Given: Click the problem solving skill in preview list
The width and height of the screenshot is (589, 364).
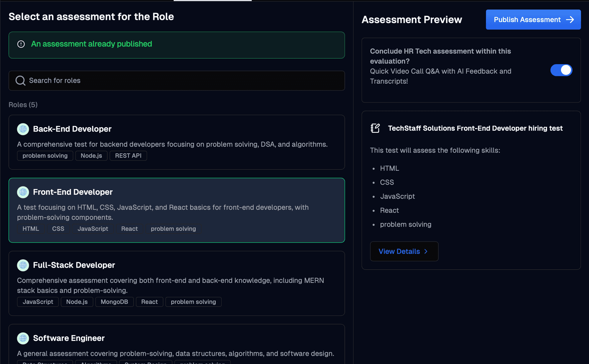Looking at the screenshot, I should pyautogui.click(x=406, y=224).
